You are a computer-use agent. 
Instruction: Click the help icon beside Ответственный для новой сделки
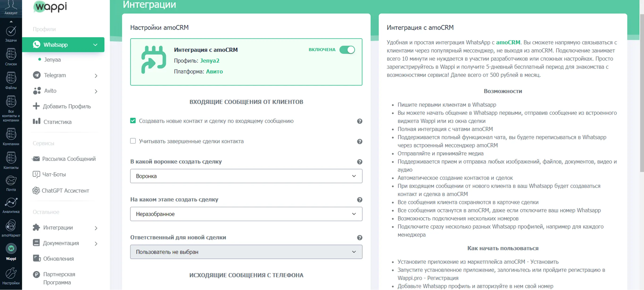[x=360, y=238]
